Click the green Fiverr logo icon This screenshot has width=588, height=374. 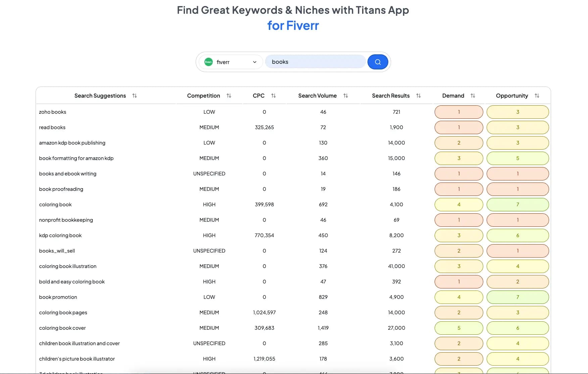pos(208,62)
